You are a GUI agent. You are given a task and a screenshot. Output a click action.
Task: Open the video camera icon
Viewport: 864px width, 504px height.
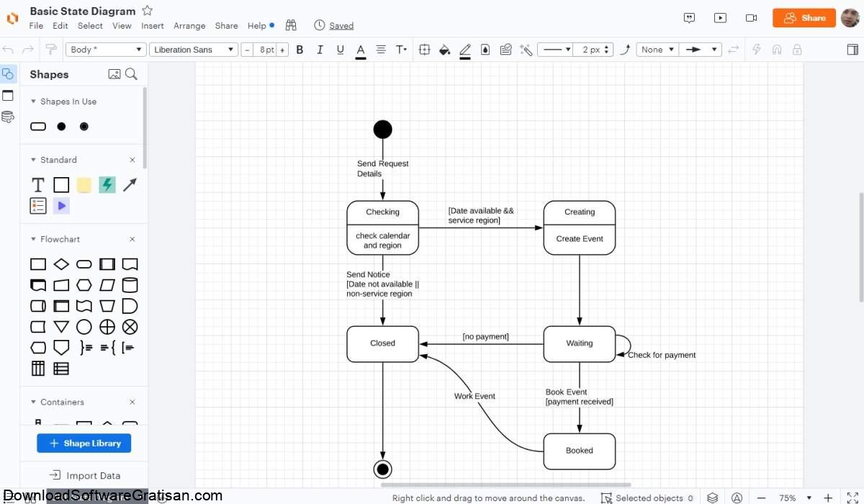tap(751, 18)
